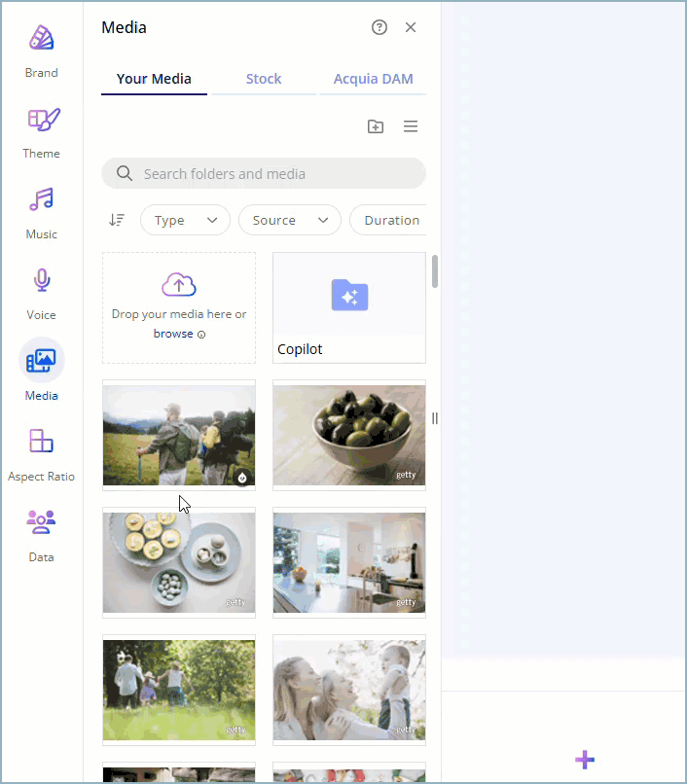The height and width of the screenshot is (784, 687).
Task: Click the sort order icon
Action: [117, 220]
